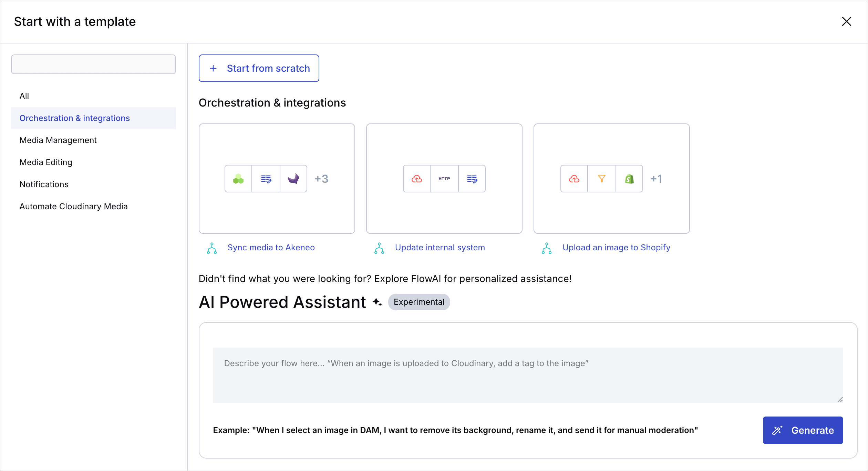Image resolution: width=868 pixels, height=471 pixels.
Task: Click the Describe your flow textarea
Action: point(528,375)
